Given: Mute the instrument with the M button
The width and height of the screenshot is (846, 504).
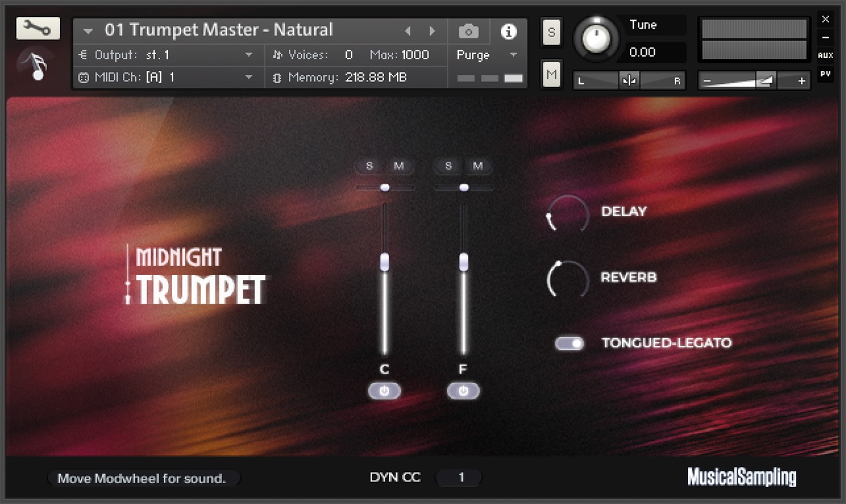Looking at the screenshot, I should pos(551,74).
